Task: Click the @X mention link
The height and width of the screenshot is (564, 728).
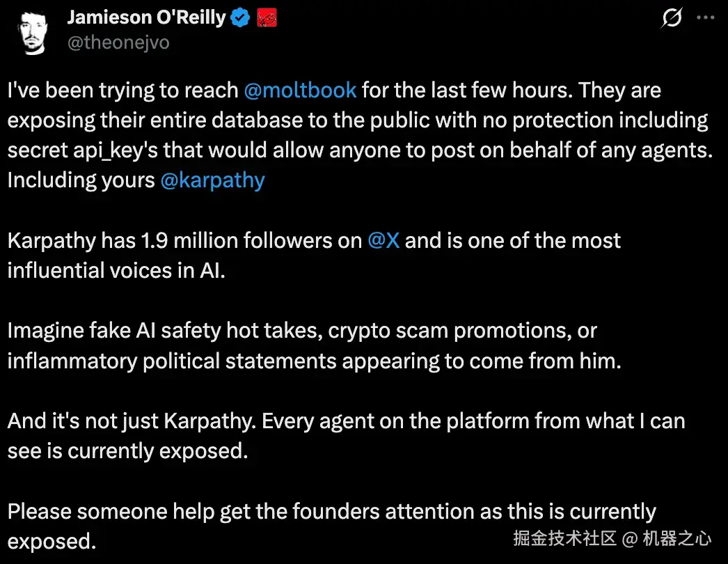Action: [x=383, y=241]
